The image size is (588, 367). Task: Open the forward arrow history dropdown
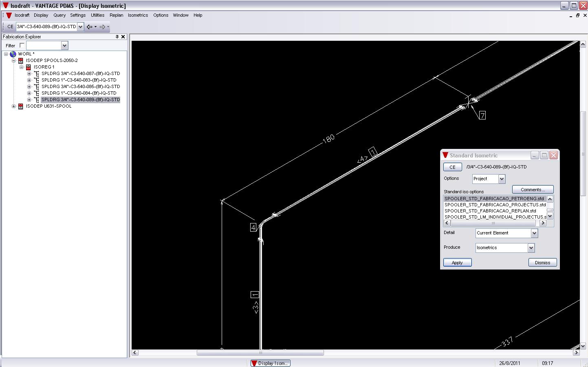click(108, 27)
